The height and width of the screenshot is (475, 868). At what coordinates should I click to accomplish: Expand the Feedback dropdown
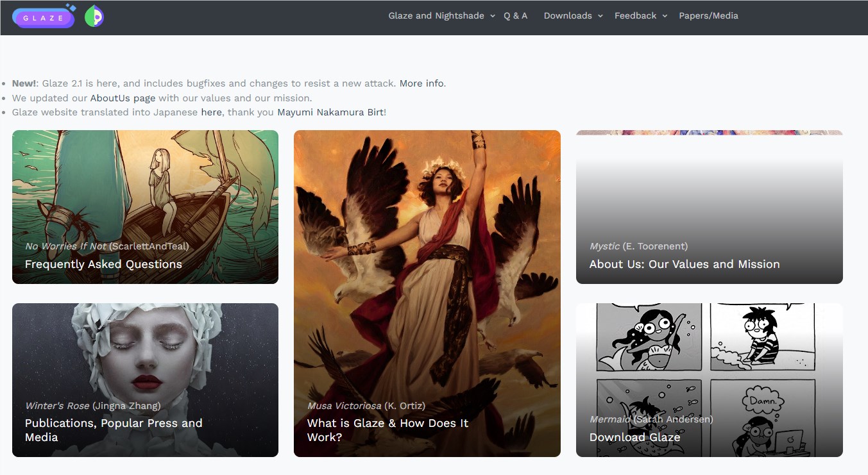640,16
